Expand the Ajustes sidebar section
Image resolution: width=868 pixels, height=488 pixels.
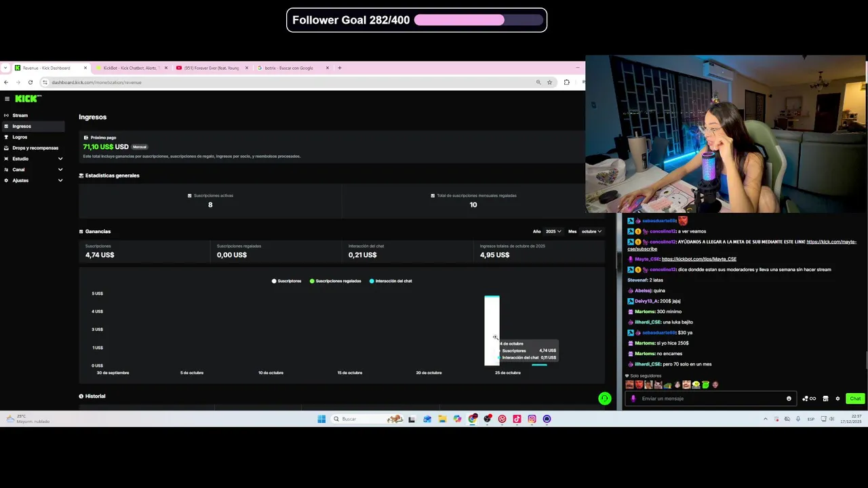coord(33,180)
